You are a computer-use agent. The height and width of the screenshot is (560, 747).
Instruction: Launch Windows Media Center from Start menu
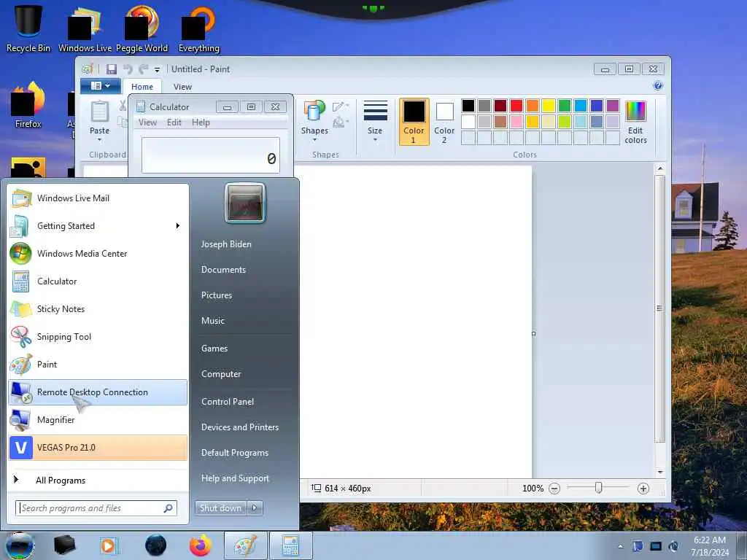tap(98, 253)
